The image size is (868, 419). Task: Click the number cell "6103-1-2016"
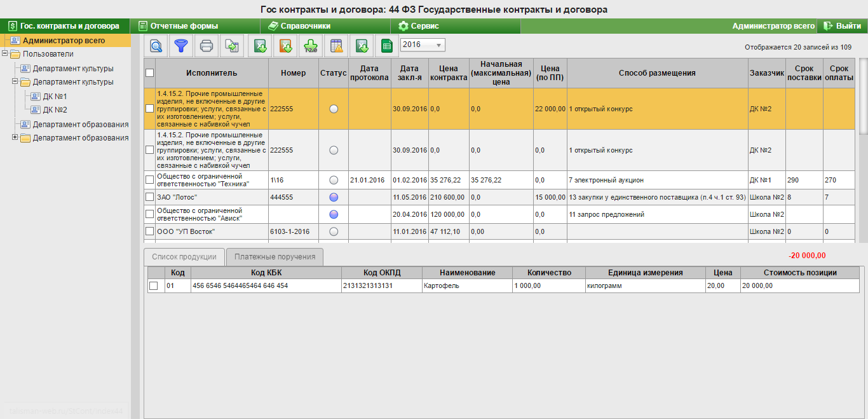(293, 231)
